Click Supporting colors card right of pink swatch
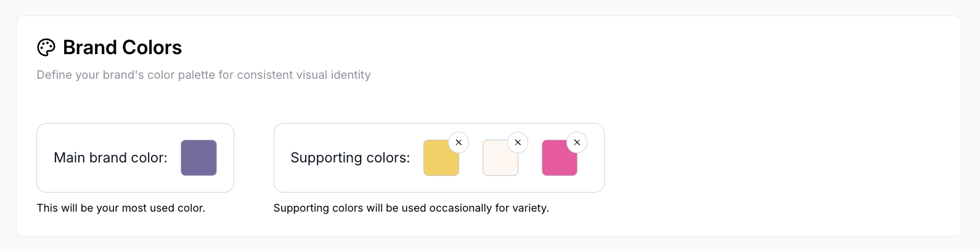Image resolution: width=980 pixels, height=251 pixels. point(592,166)
